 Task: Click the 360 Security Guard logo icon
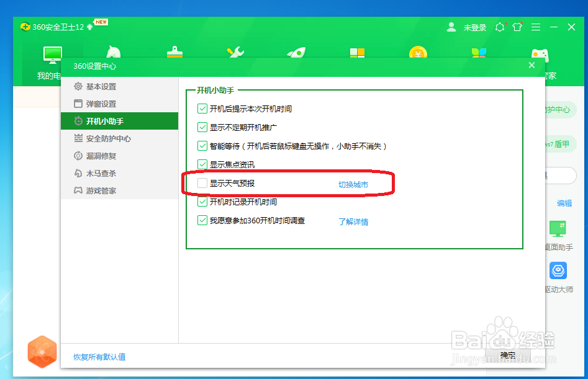point(25,27)
